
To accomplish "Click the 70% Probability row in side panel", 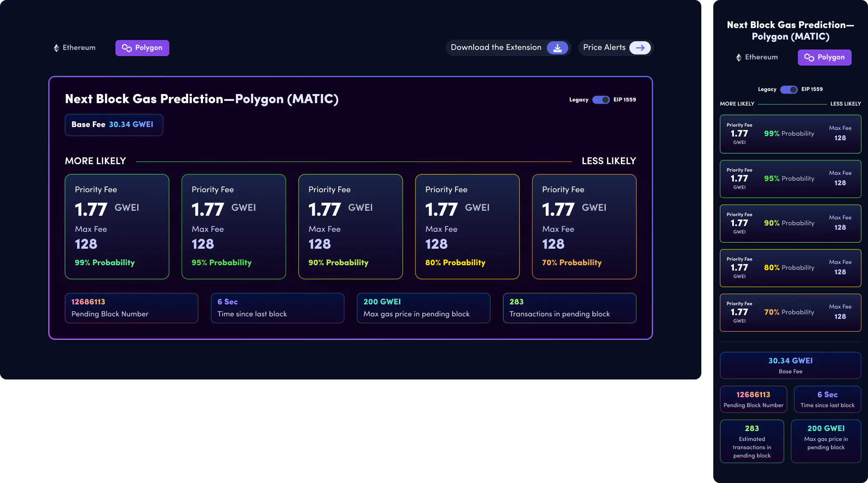I will [x=790, y=313].
